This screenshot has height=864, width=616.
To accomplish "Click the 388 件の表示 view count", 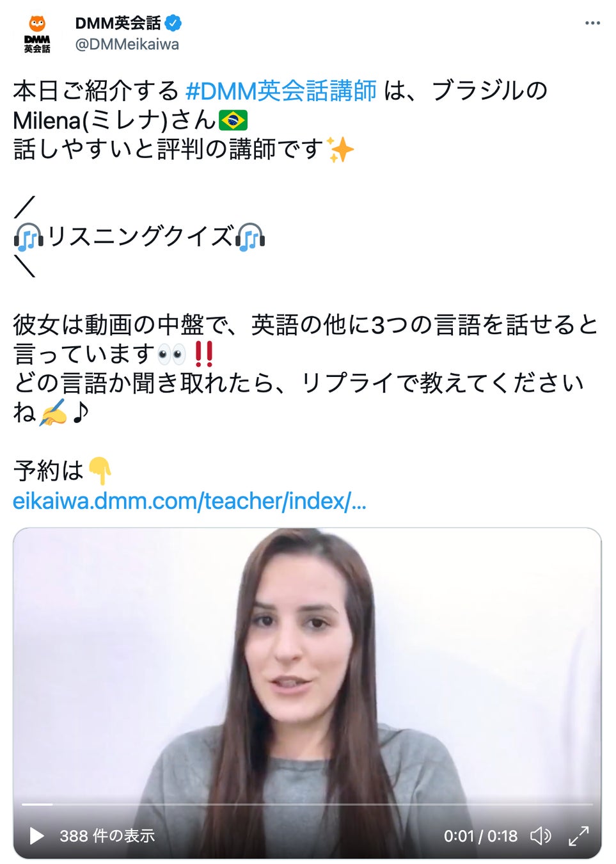I will tap(107, 836).
